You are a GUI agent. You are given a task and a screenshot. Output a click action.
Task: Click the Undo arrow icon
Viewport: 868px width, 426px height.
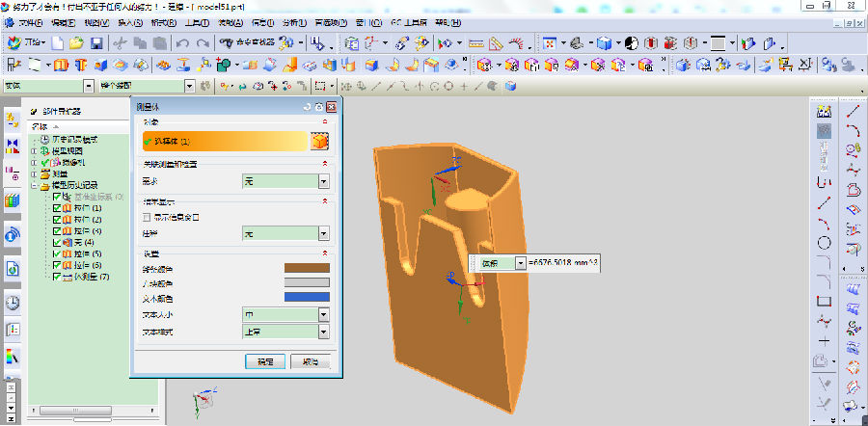182,43
